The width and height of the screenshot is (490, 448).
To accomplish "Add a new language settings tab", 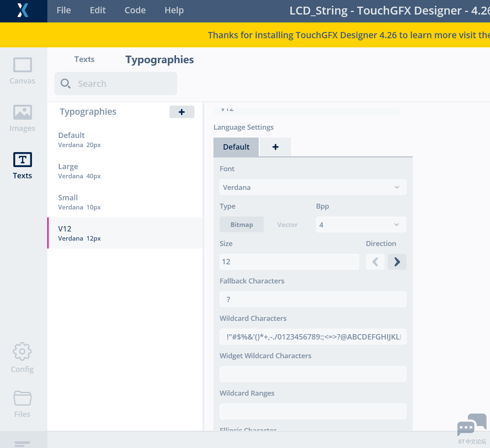I will click(275, 147).
